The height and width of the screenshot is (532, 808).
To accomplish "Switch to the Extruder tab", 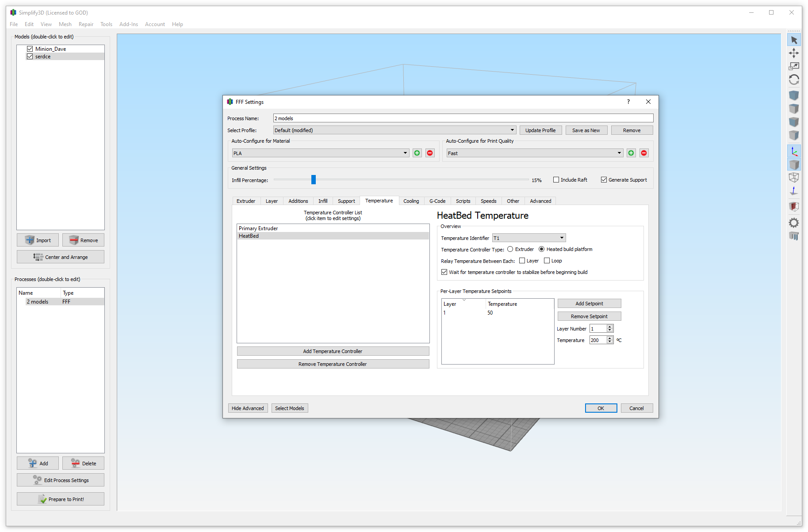I will point(246,201).
